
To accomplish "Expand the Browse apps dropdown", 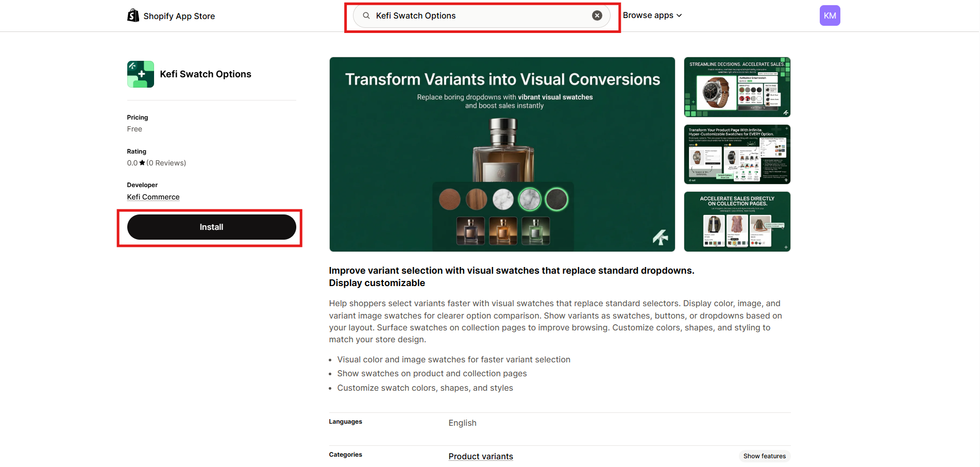I will point(652,15).
